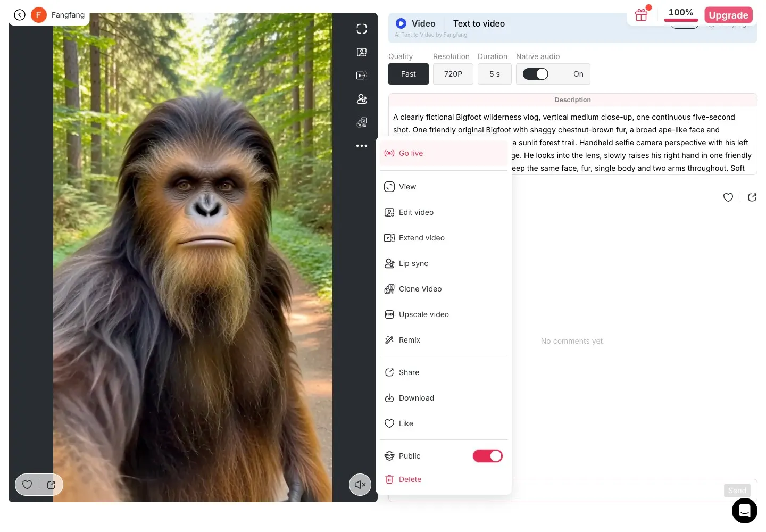Click the "No comments yet." text
The image size is (766, 532).
pyautogui.click(x=573, y=341)
